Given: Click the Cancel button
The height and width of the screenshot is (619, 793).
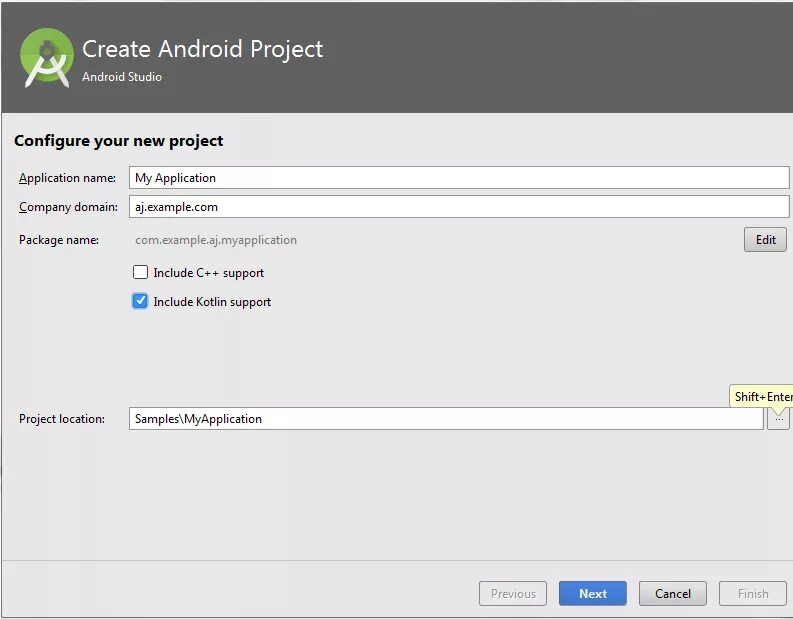Looking at the screenshot, I should [x=673, y=594].
